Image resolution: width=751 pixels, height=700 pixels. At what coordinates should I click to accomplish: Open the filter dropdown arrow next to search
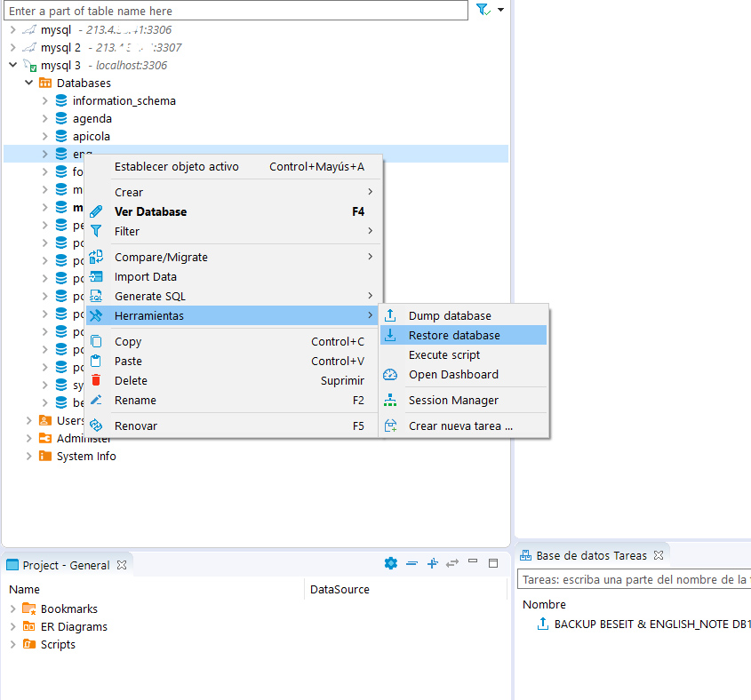[500, 10]
